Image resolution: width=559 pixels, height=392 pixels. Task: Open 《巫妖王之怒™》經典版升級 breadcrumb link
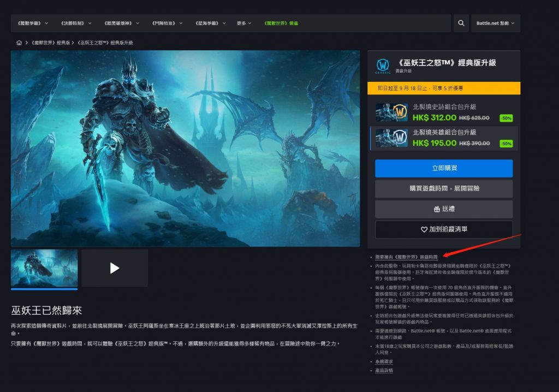click(105, 43)
